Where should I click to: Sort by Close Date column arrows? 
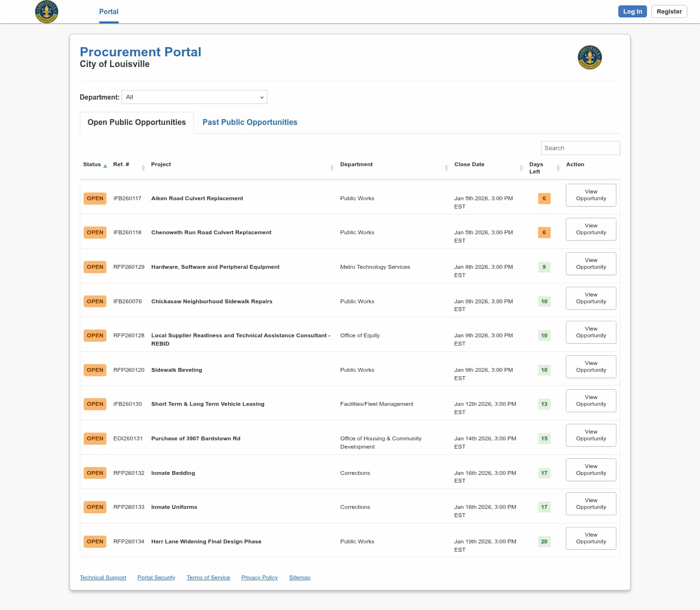521,168
